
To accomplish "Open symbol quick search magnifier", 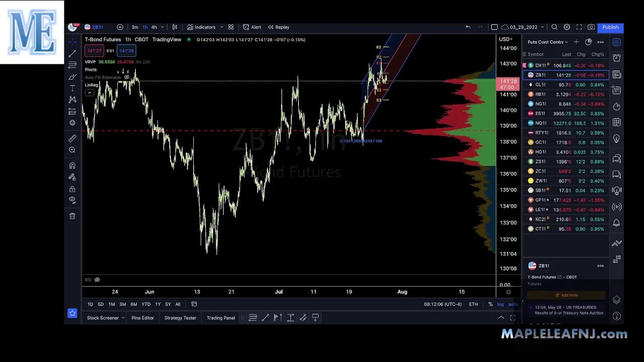I will pos(554,27).
